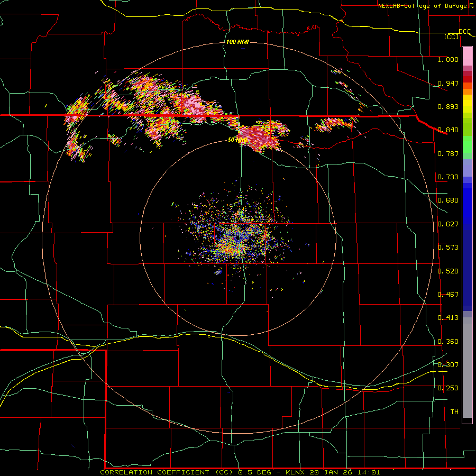Screen dimensions: 476x476
Task: Select the 0.947 legend value
Action: (x=448, y=83)
